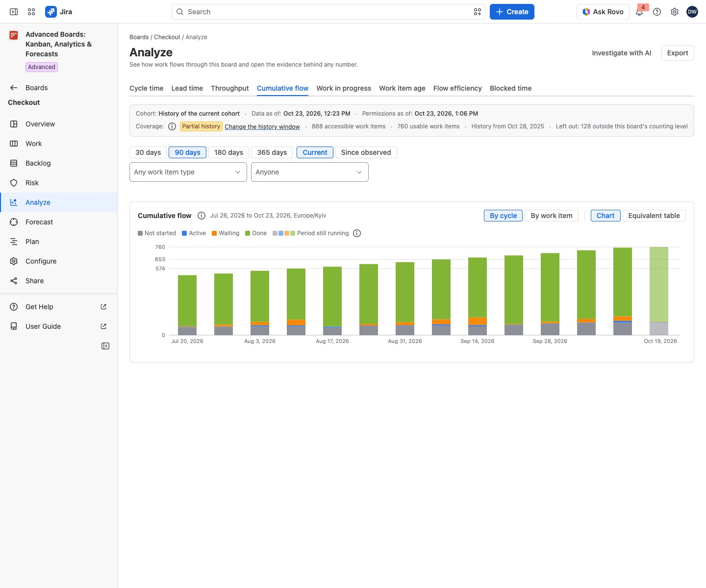Open User Guide external link icon
Viewport: 706px width, 588px height.
coord(103,326)
